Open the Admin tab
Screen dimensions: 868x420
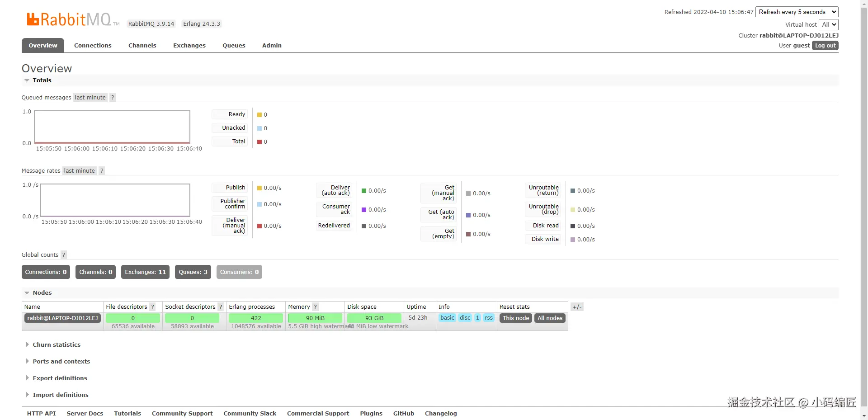pyautogui.click(x=272, y=46)
